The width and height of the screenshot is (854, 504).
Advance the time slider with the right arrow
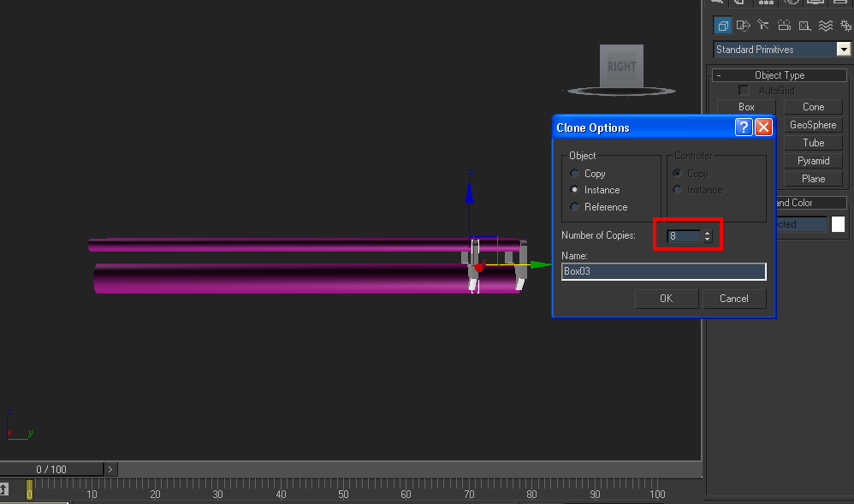110,469
